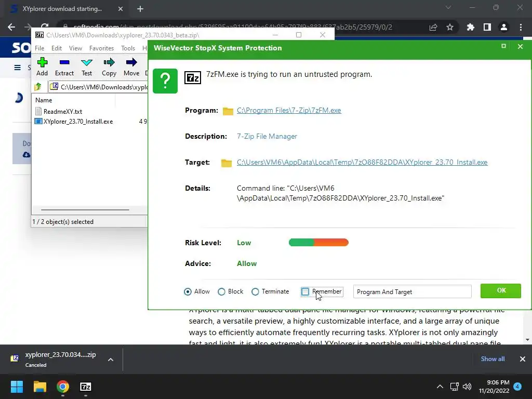Open the Program And Target dropdown
532x399 pixels.
tap(412, 292)
